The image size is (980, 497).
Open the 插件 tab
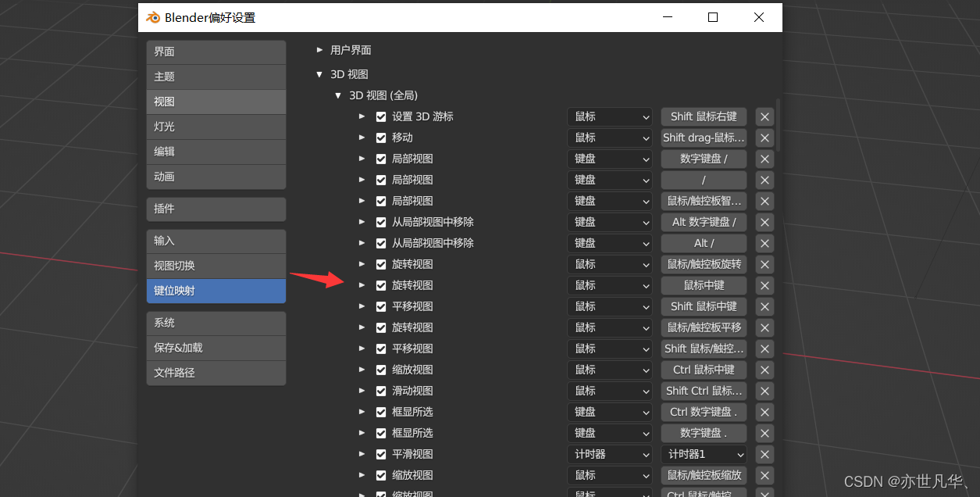[216, 209]
